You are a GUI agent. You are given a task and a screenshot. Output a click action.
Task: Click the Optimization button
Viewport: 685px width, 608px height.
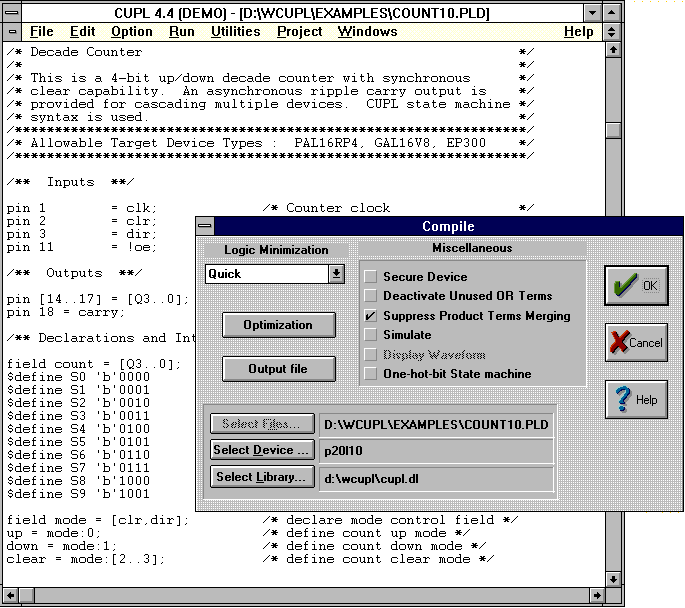(x=278, y=325)
